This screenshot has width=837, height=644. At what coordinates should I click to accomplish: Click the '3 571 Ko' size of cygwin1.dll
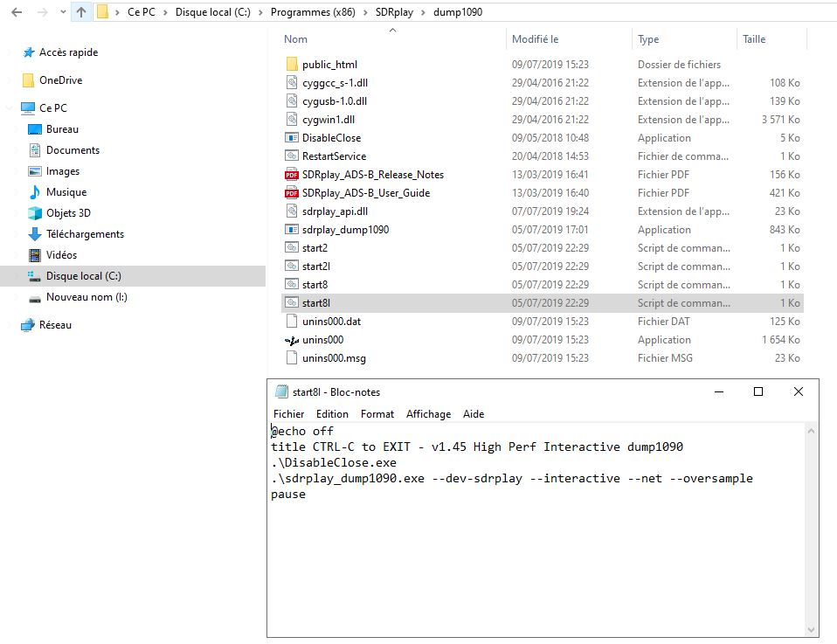point(780,120)
